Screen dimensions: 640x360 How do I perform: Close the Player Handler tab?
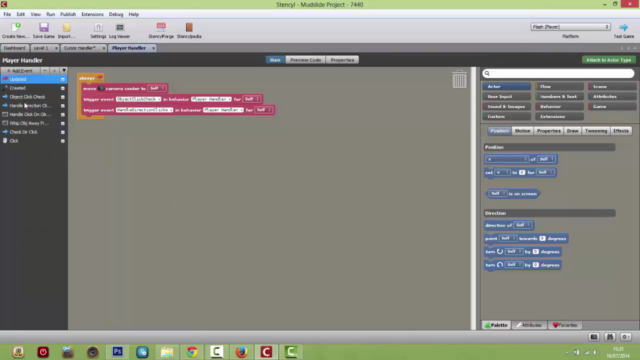(153, 48)
